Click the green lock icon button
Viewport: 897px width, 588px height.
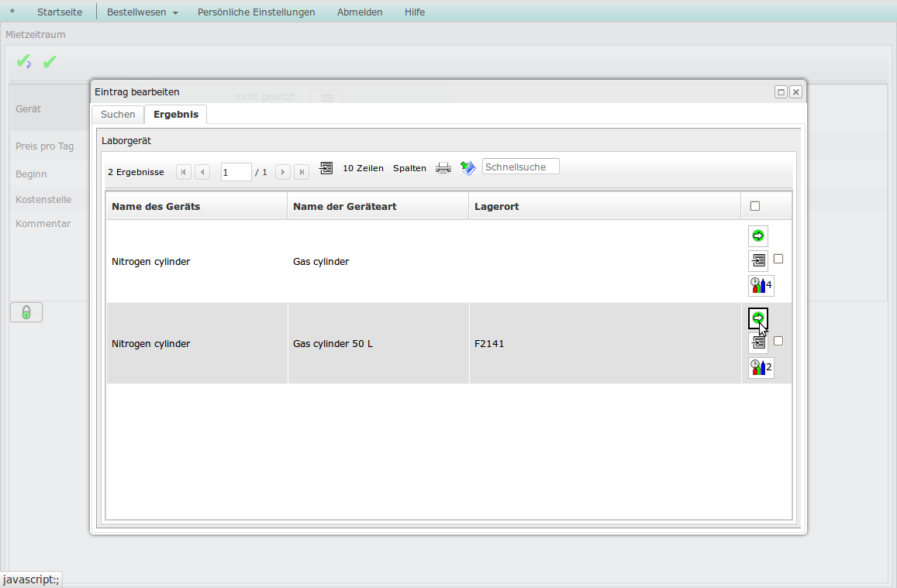[x=26, y=312]
